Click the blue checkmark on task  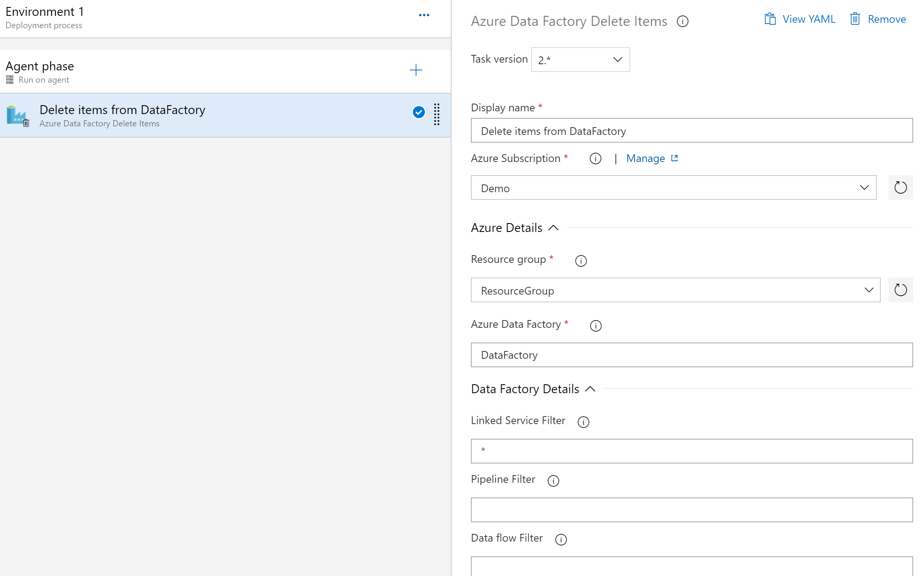[418, 112]
